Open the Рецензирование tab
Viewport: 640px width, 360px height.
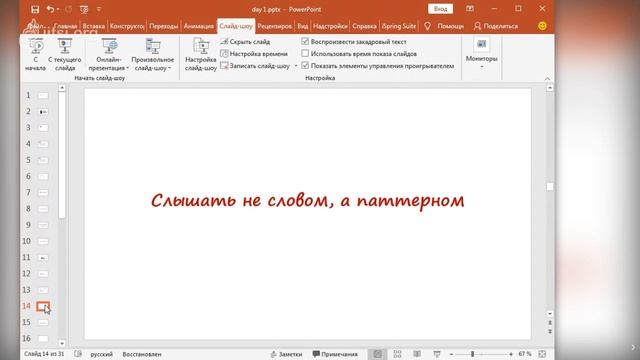275,26
